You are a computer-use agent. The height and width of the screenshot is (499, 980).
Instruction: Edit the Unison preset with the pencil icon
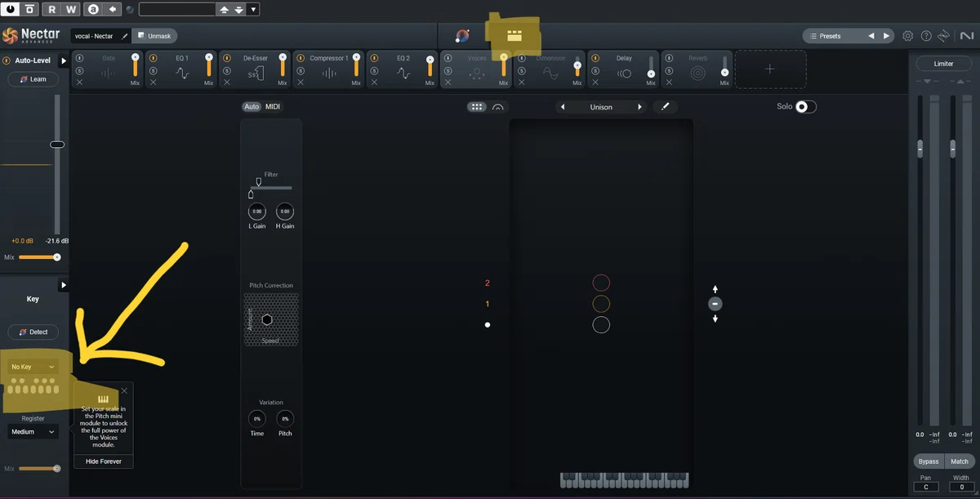coord(665,107)
